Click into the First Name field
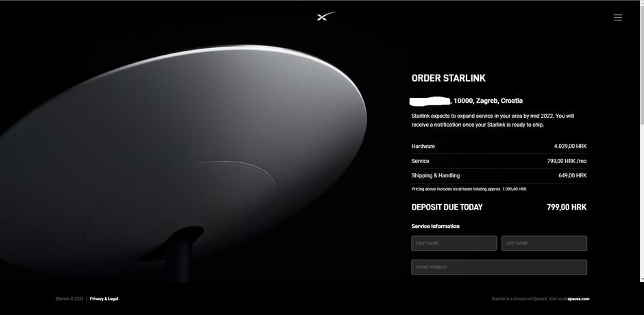The height and width of the screenshot is (315, 644). pos(454,243)
